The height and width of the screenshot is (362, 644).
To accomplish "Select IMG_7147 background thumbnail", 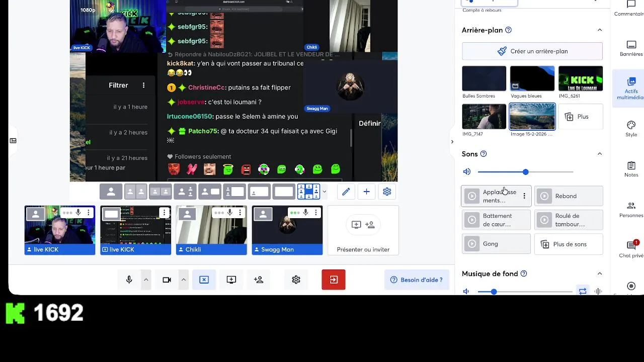I will click(484, 117).
